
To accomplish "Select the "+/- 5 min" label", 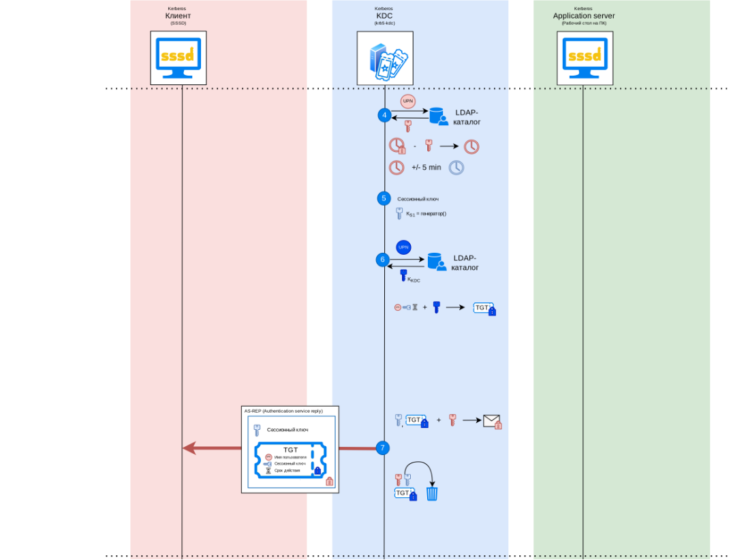I will tap(426, 168).
